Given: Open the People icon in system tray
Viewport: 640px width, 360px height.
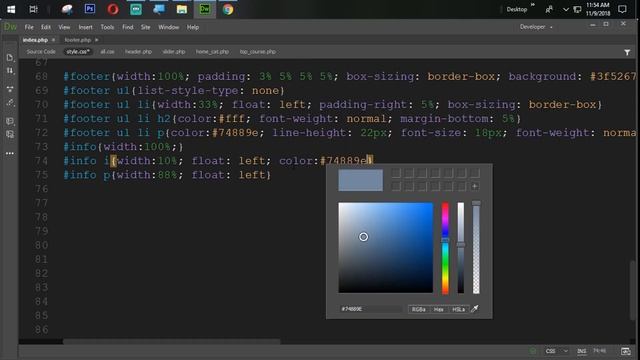Looking at the screenshot, I should (549, 9).
